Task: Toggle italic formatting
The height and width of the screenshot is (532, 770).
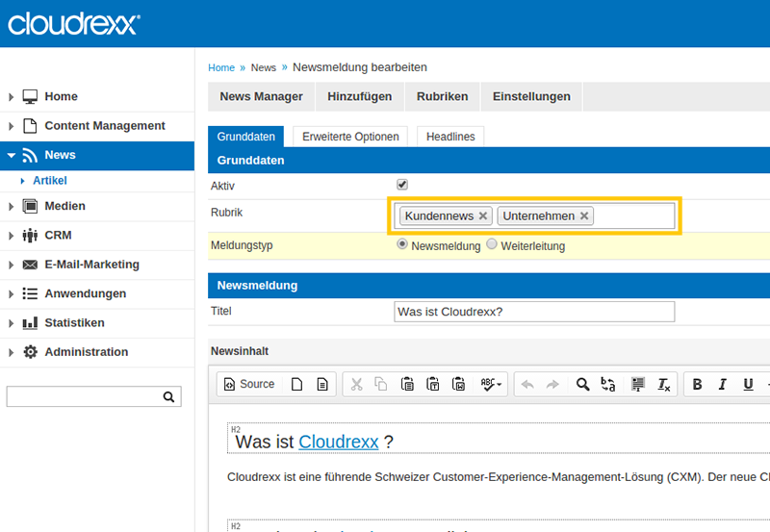Action: pyautogui.click(x=723, y=384)
